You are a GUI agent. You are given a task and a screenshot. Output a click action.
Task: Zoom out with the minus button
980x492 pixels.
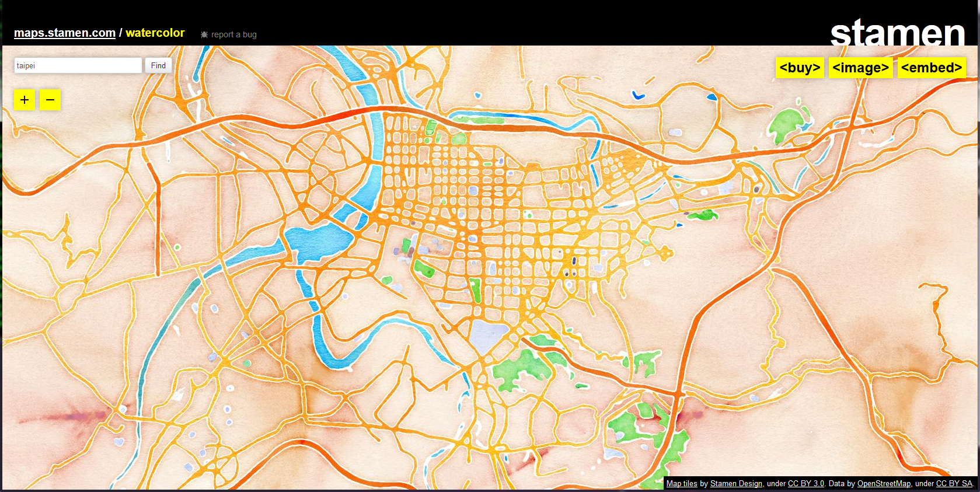[x=50, y=100]
